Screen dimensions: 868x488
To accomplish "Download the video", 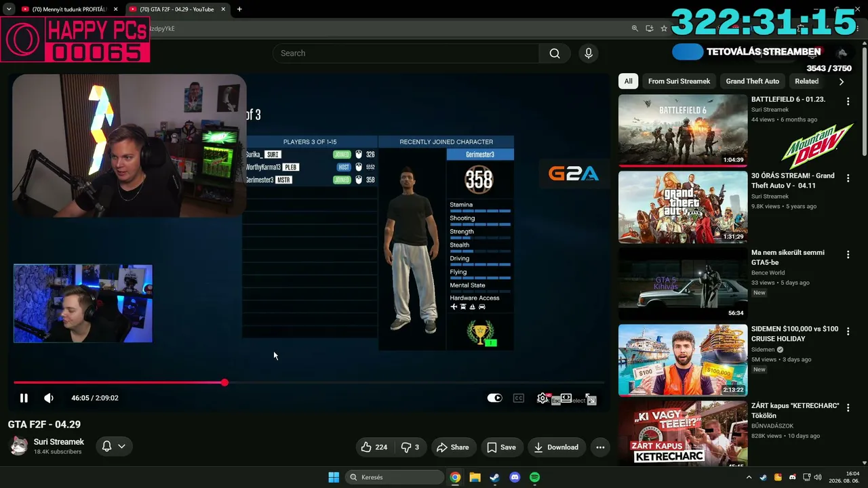I will 556,447.
